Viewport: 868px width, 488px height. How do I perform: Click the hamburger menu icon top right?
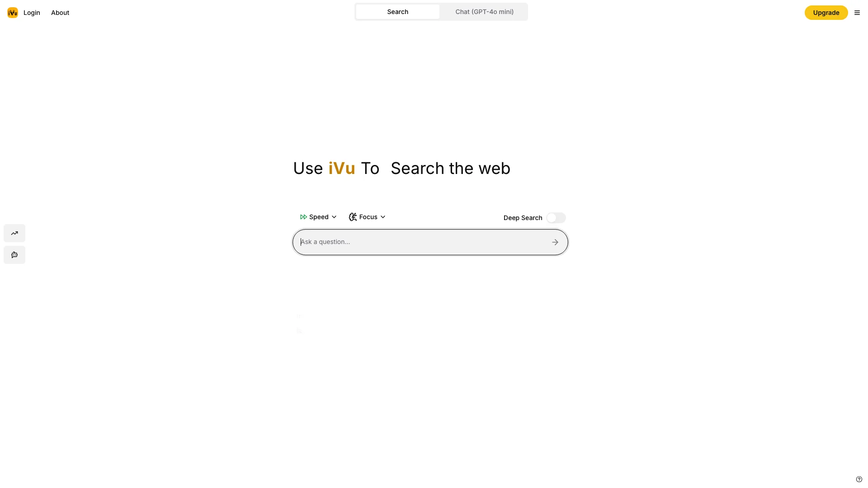point(857,13)
